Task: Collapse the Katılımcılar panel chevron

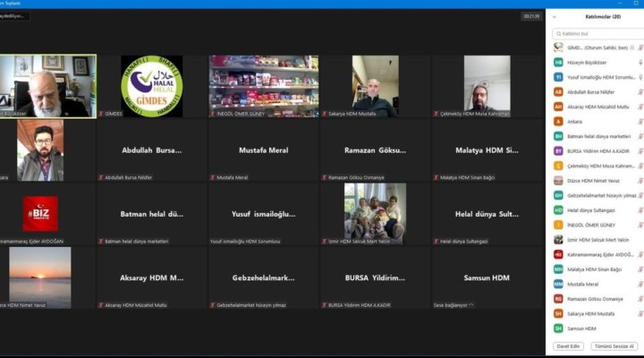Action: [x=554, y=17]
